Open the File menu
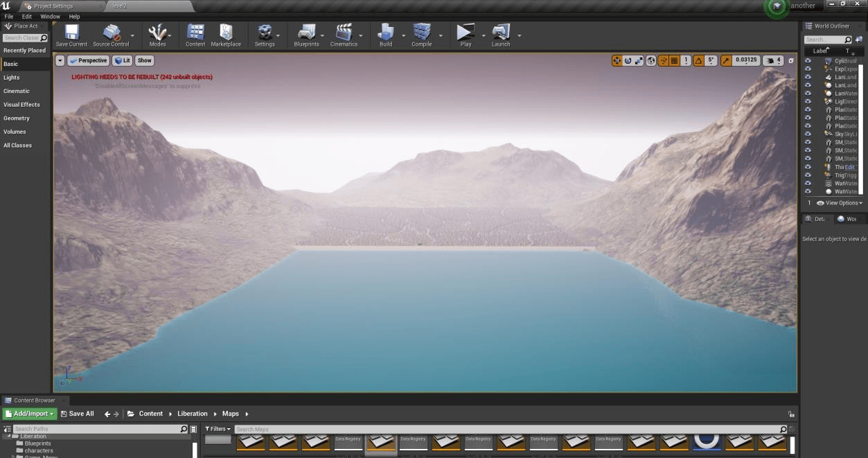Image resolution: width=868 pixels, height=458 pixels. click(x=9, y=16)
